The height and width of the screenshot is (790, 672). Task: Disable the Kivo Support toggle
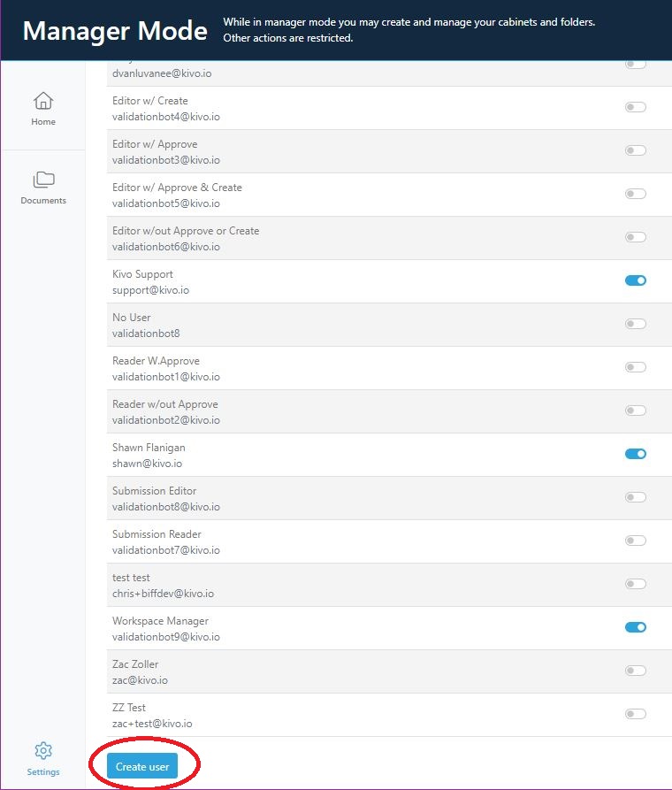click(635, 280)
